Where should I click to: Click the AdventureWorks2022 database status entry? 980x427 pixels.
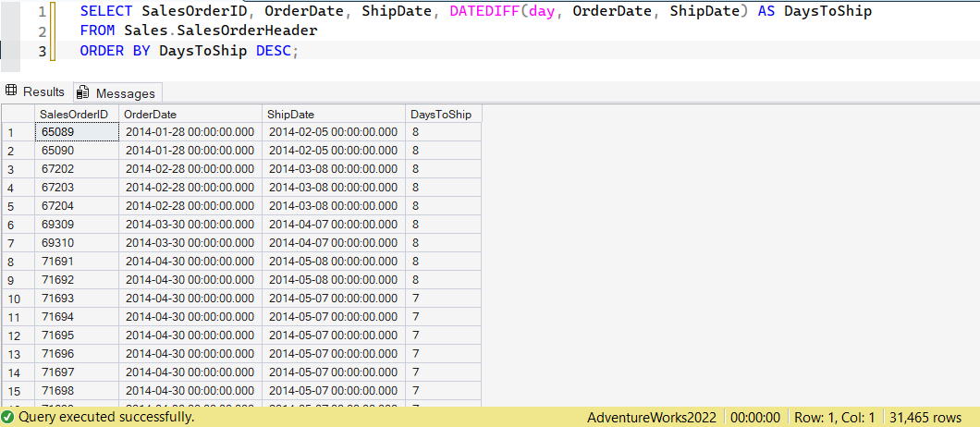coord(653,417)
